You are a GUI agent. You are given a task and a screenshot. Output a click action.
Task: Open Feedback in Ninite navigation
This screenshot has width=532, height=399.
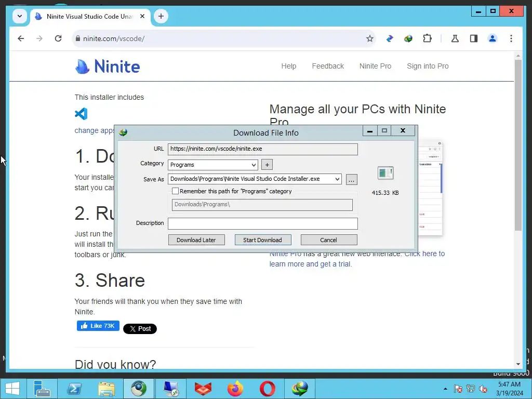point(328,66)
